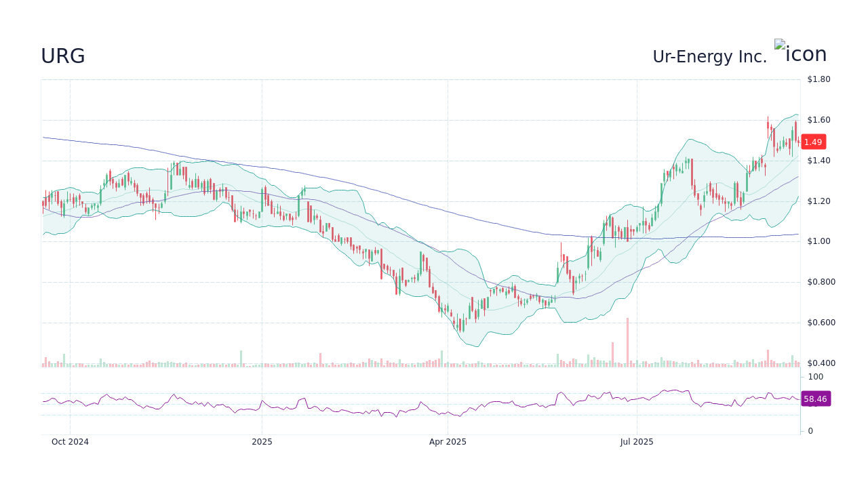Click the $0.600 price axis label
Screen dimensions: 868x488
click(x=818, y=322)
